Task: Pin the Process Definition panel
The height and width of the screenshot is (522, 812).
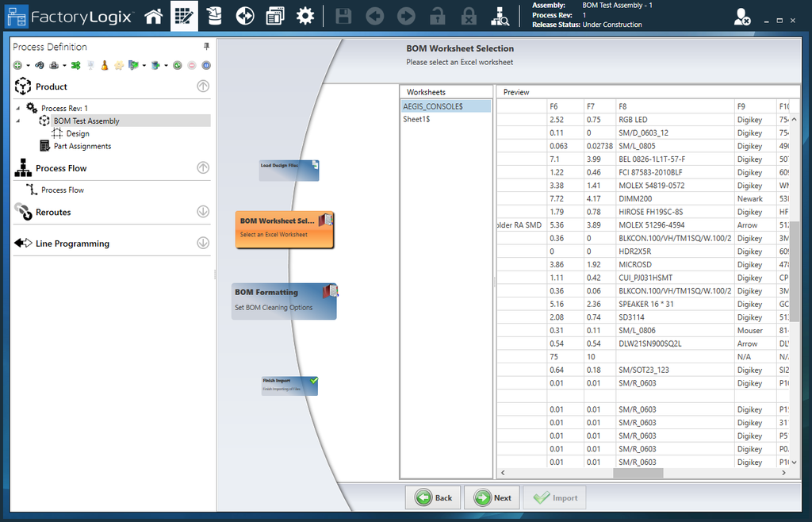Action: point(207,47)
